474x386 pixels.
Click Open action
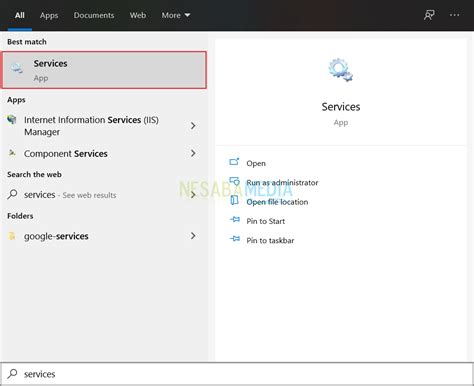click(x=256, y=163)
